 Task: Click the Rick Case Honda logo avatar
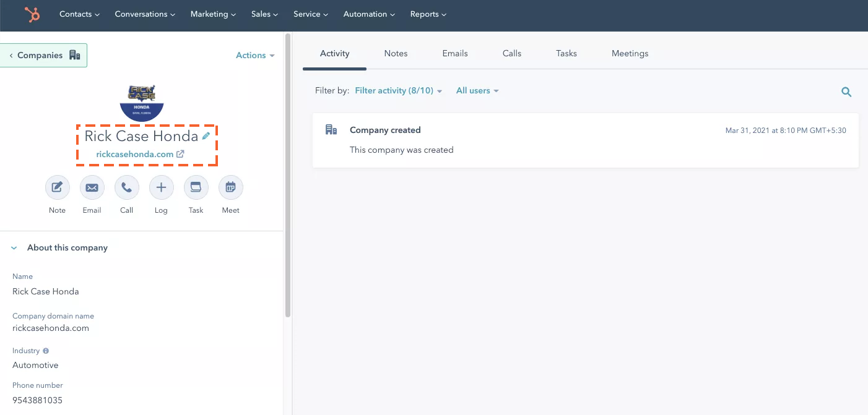141,102
